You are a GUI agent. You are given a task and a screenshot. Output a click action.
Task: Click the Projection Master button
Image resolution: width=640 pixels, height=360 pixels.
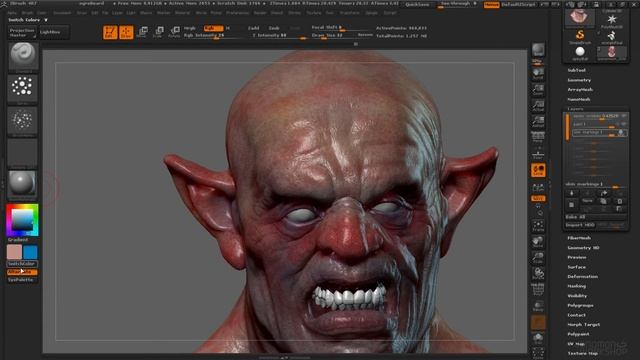22,33
